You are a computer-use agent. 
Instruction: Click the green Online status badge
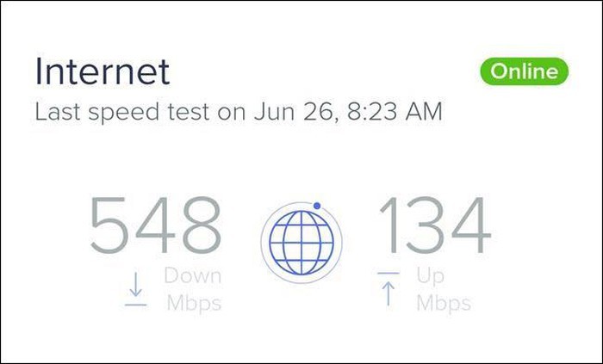525,72
